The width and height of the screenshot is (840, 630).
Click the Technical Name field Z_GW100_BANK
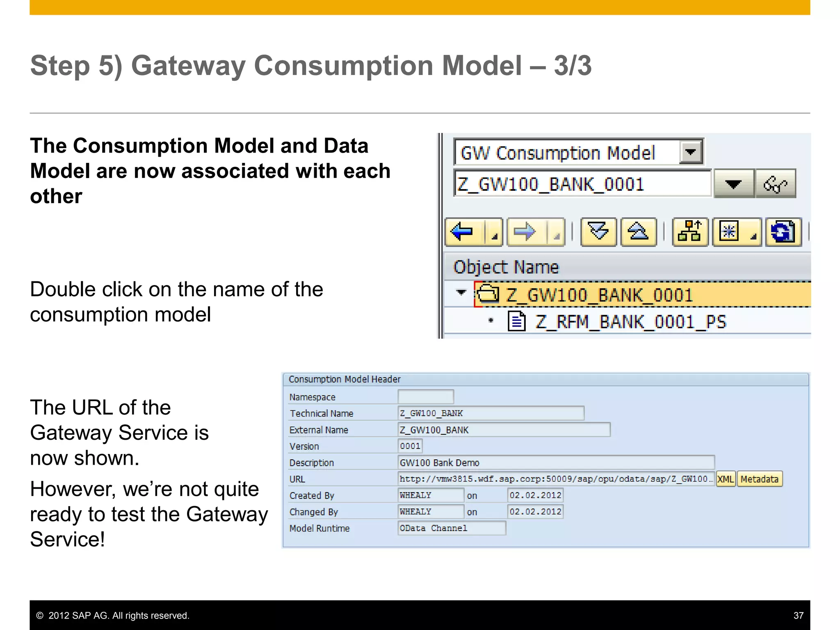[491, 413]
